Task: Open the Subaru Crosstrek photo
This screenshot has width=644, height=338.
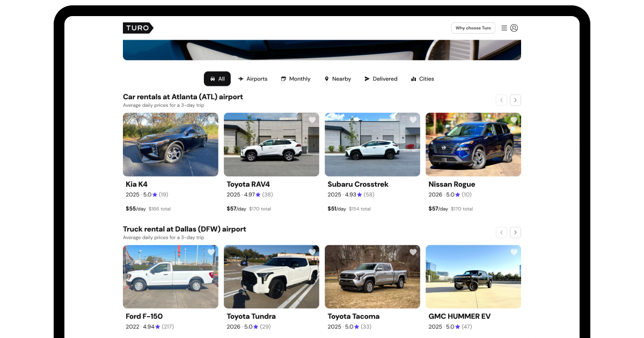Action: point(372,144)
